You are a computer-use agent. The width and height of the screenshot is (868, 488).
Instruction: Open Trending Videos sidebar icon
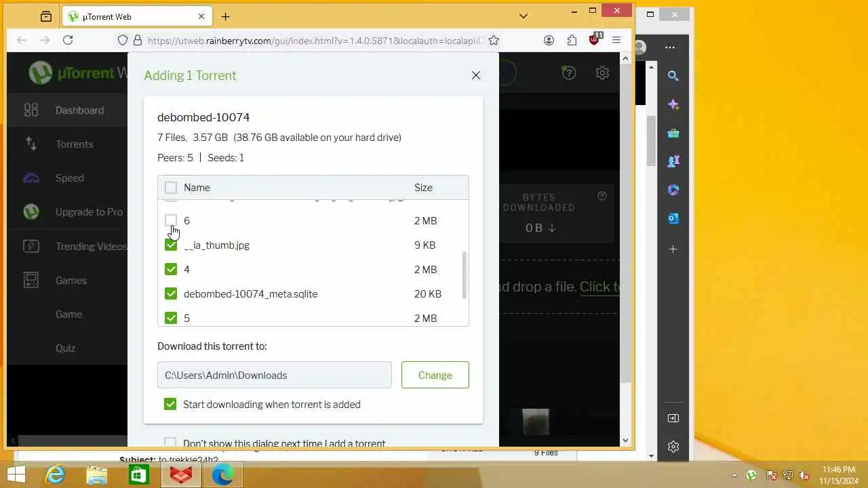tap(31, 246)
